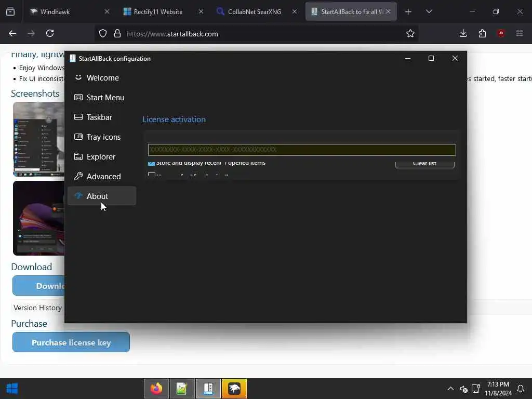Open the Taskbar settings section
The height and width of the screenshot is (399, 532).
coord(102,117)
